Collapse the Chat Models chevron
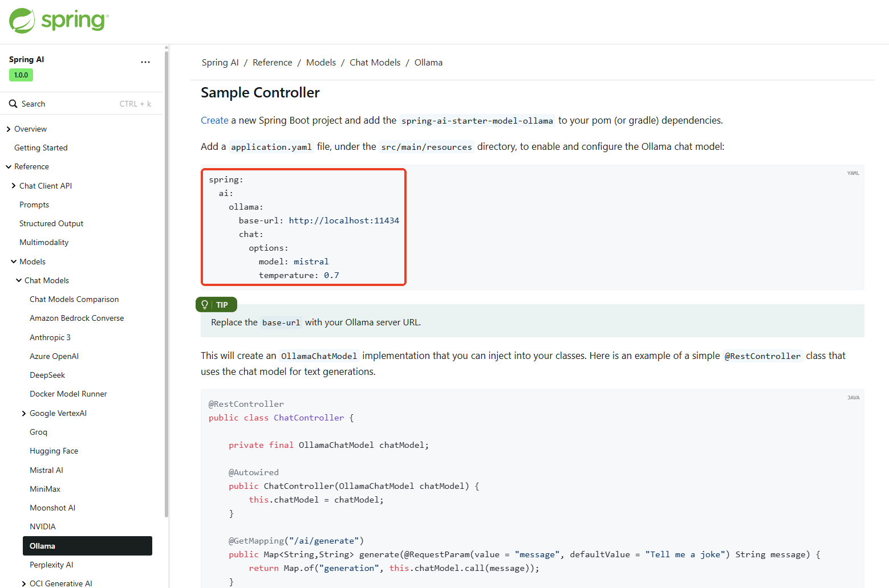 [x=19, y=280]
